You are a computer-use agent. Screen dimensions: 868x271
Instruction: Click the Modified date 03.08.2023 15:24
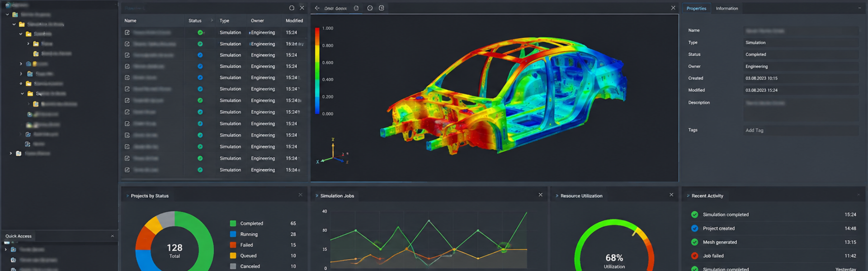[x=761, y=90]
